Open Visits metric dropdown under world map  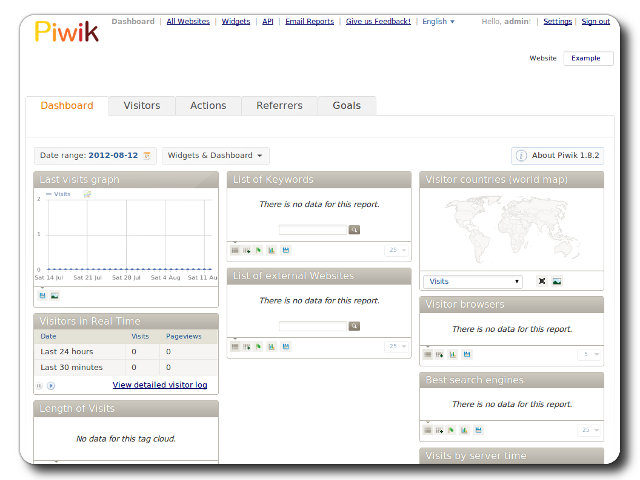point(473,282)
